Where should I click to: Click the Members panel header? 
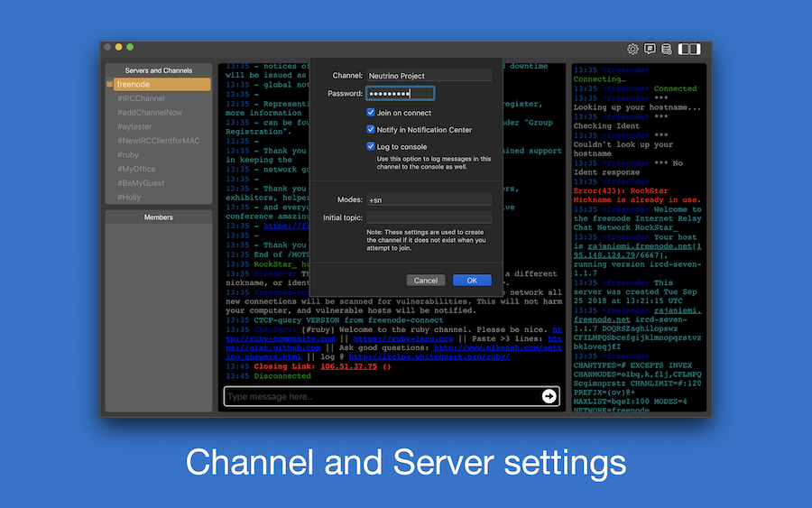[159, 217]
